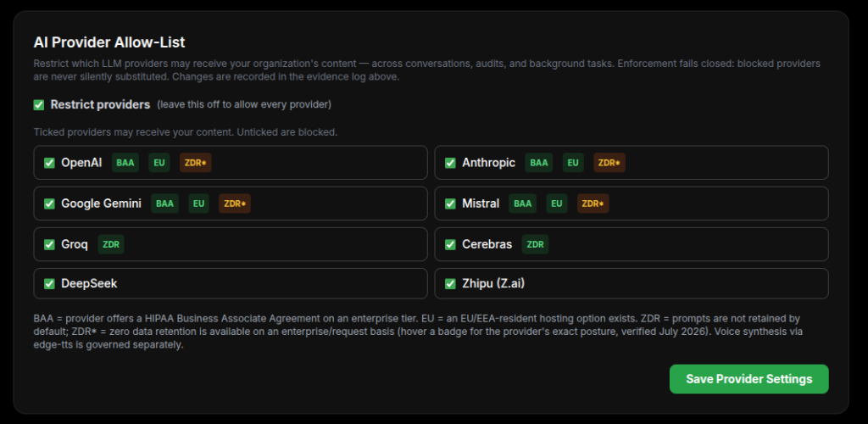Click the BAA badge next to Google Gemini
Image resolution: width=868 pixels, height=424 pixels.
click(x=165, y=204)
